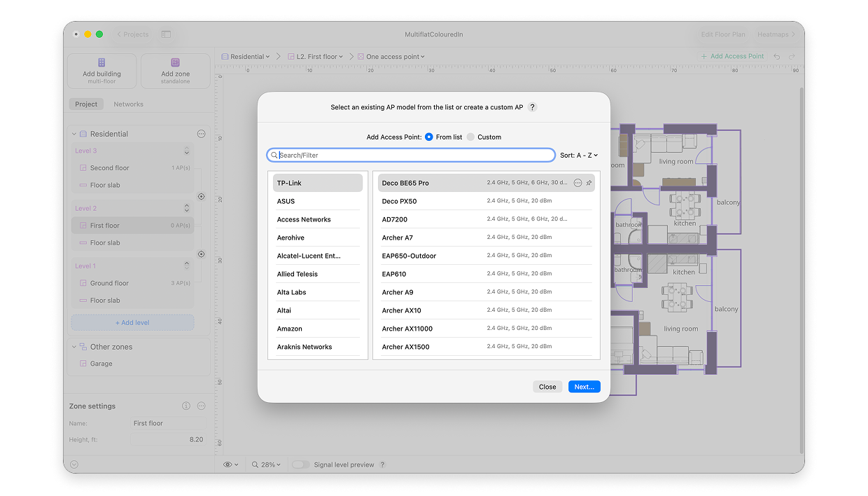Select ASUS vendor in the list
Viewport: 868px width, 496px height.
[318, 201]
